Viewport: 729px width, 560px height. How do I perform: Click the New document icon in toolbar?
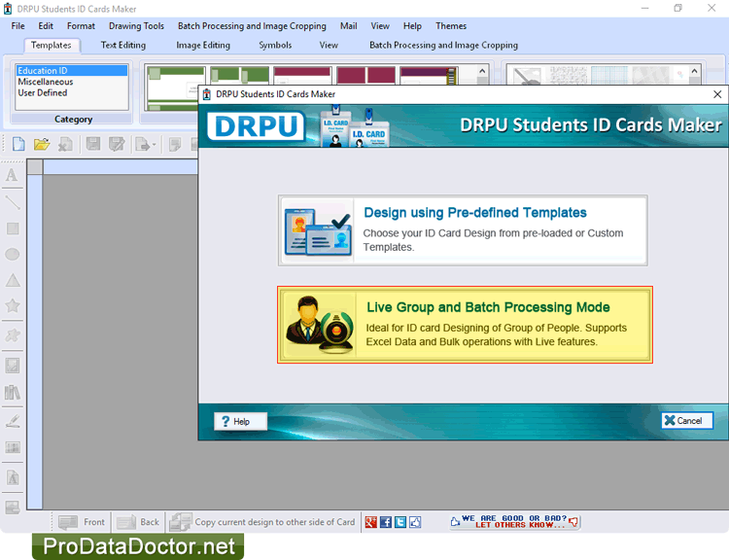(x=18, y=144)
